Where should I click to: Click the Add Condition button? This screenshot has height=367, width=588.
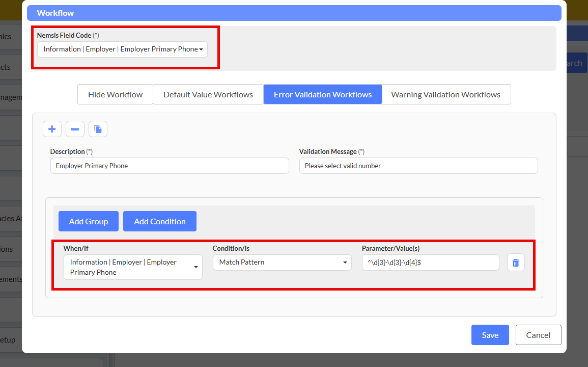159,221
